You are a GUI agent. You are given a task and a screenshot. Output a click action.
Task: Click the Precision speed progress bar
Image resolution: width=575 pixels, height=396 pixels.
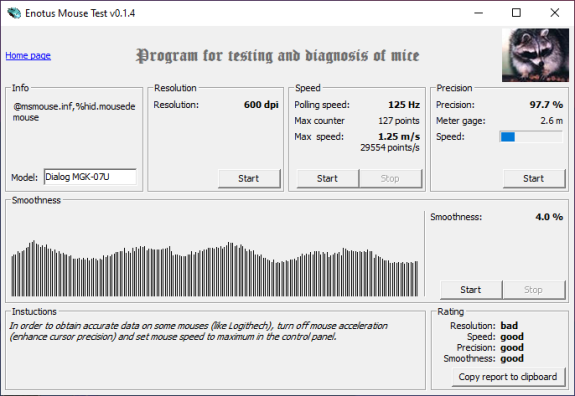click(531, 137)
